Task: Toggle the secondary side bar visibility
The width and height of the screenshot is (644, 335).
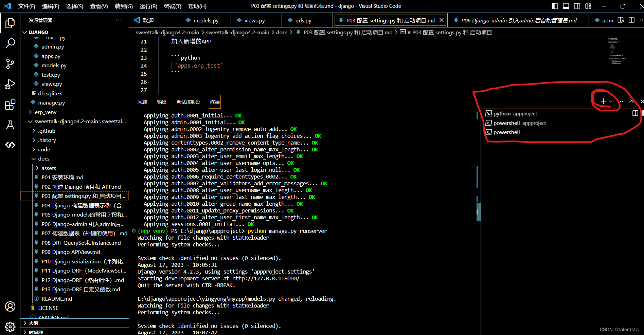Action: tap(577, 6)
